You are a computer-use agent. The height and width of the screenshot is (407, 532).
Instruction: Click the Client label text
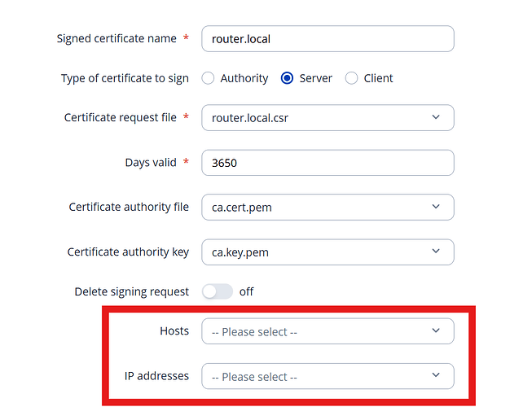(379, 78)
